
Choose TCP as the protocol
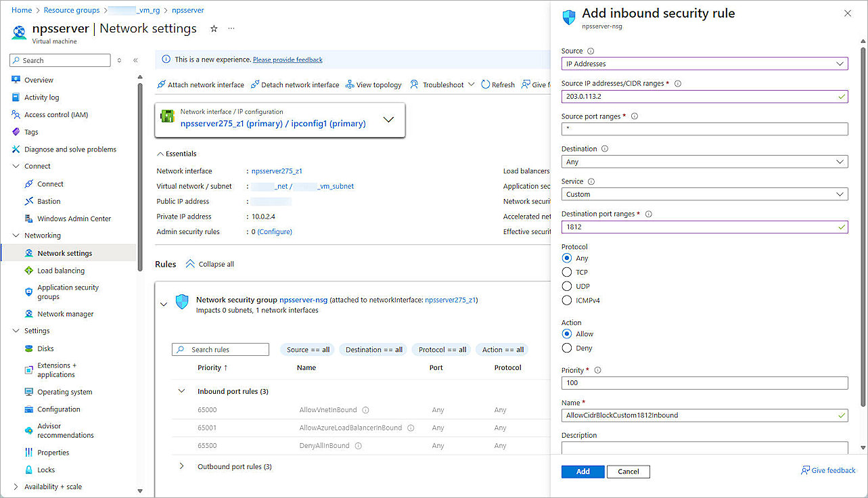click(566, 272)
